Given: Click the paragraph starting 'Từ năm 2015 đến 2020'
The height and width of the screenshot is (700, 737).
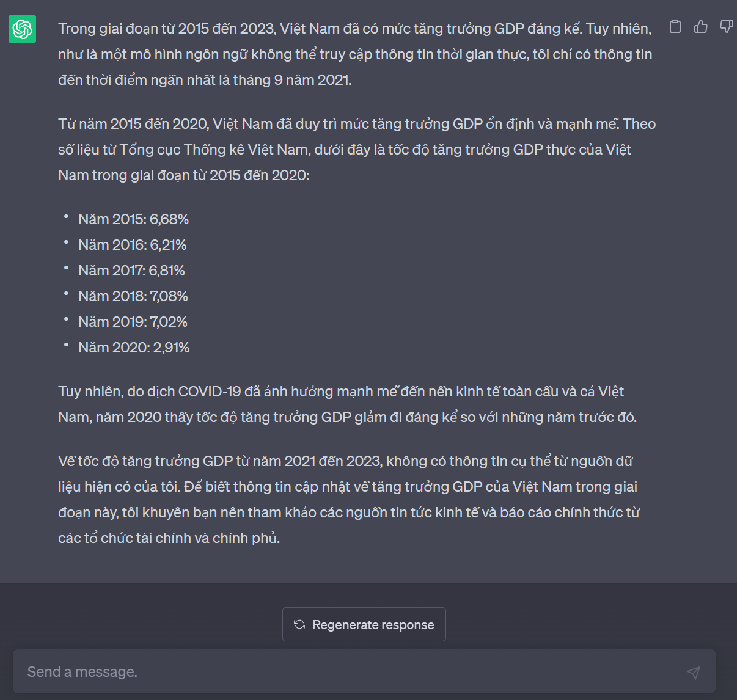Looking at the screenshot, I should click(x=354, y=150).
